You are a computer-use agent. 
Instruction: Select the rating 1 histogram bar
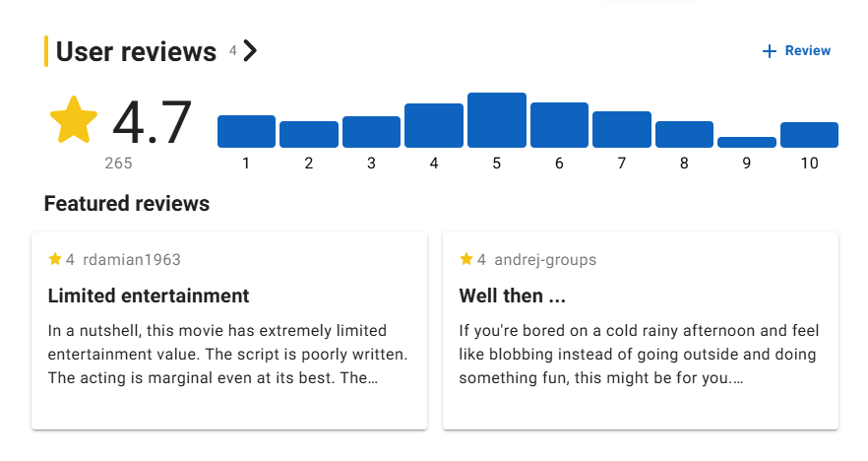point(246,131)
